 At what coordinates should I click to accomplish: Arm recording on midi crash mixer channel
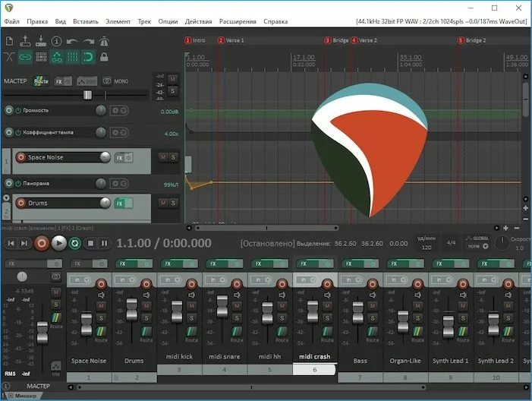point(327,283)
